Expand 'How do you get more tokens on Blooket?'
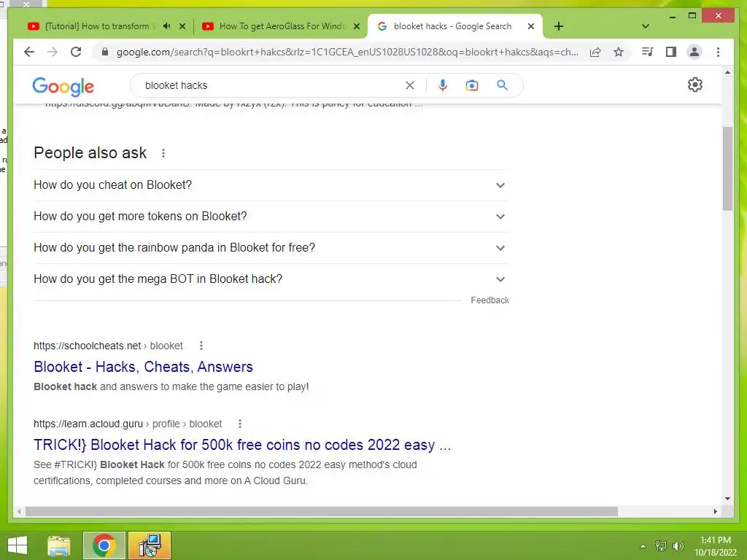This screenshot has width=747, height=560. (x=271, y=217)
